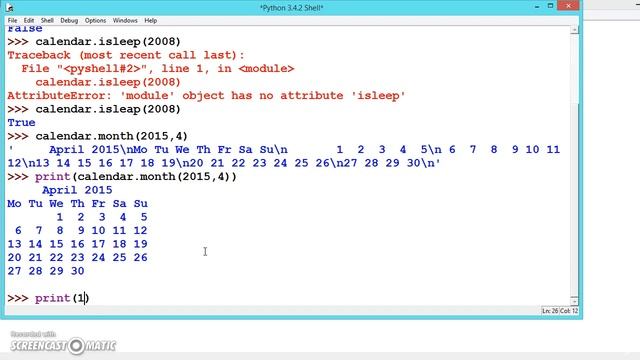Click the 'Traceback (most recent call last):' line
The height and width of the screenshot is (360, 640).
coord(126,55)
